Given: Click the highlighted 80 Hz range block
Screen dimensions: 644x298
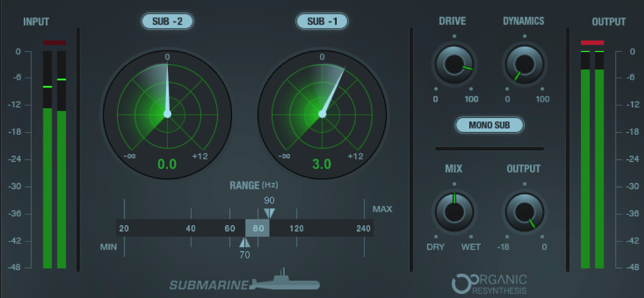Looking at the screenshot, I should click(257, 228).
